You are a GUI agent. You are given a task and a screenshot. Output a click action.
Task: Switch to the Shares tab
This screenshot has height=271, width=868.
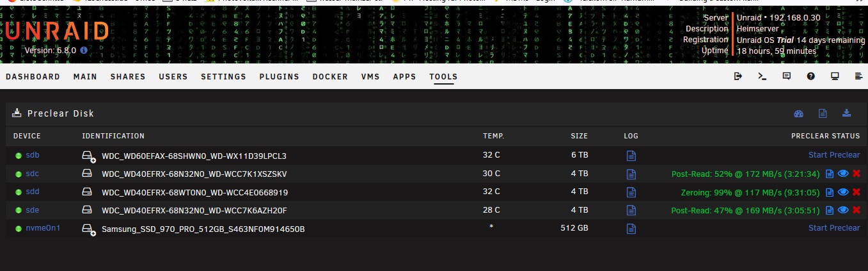coord(128,77)
